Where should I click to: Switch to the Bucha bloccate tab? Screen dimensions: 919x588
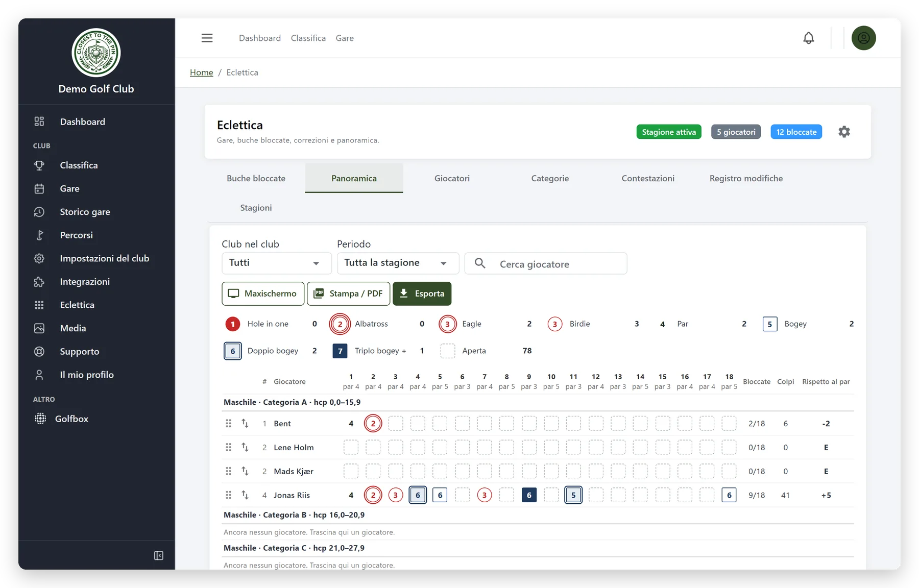click(x=256, y=178)
